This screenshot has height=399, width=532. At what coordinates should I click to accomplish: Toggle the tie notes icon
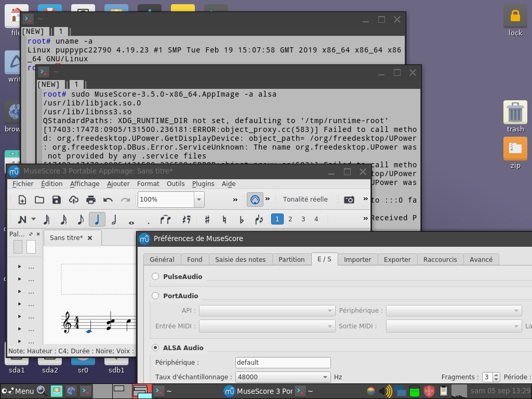coord(165,219)
